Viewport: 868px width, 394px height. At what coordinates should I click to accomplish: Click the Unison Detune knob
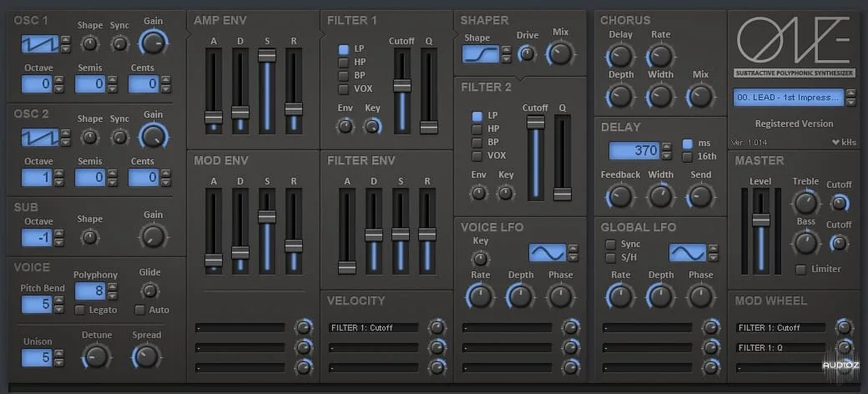click(96, 356)
